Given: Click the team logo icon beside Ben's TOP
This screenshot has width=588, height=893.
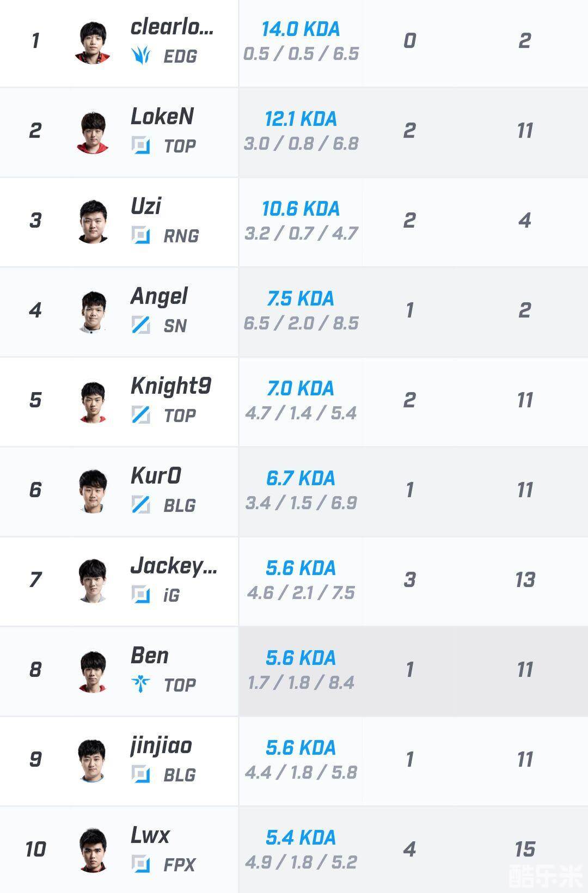Looking at the screenshot, I should click(140, 684).
